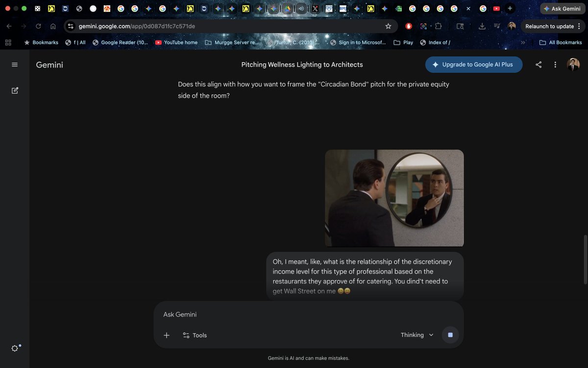Screen dimensions: 588x368
Task: Switch to the BM tab
Action: [343, 8]
